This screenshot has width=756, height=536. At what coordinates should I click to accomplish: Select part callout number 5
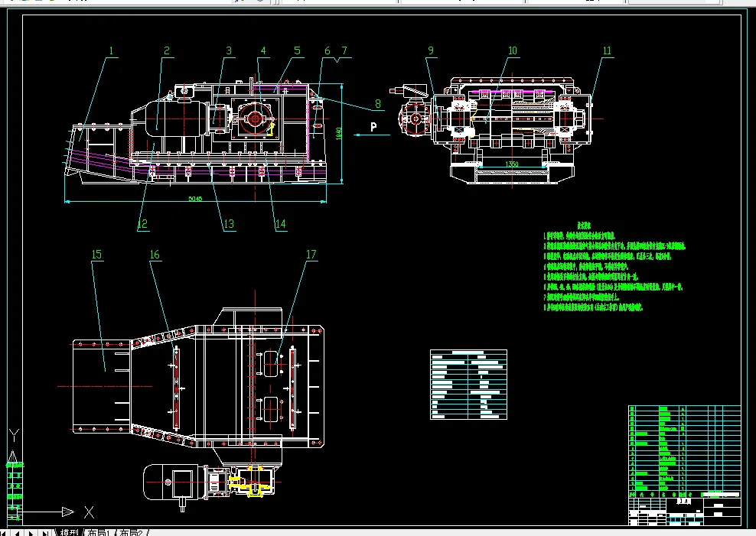[x=298, y=50]
